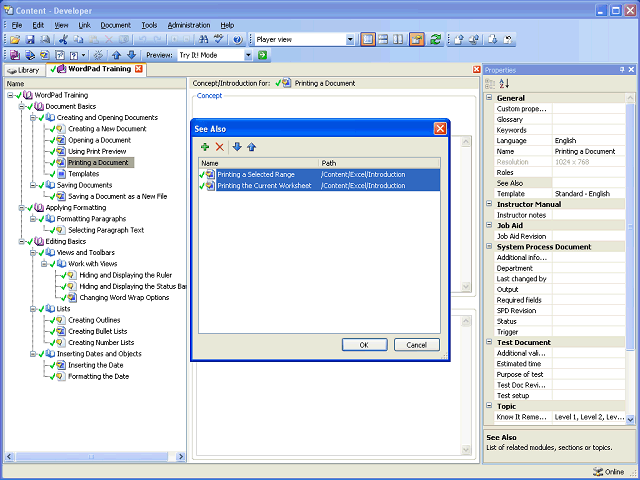Open the Administration menu

189,25
